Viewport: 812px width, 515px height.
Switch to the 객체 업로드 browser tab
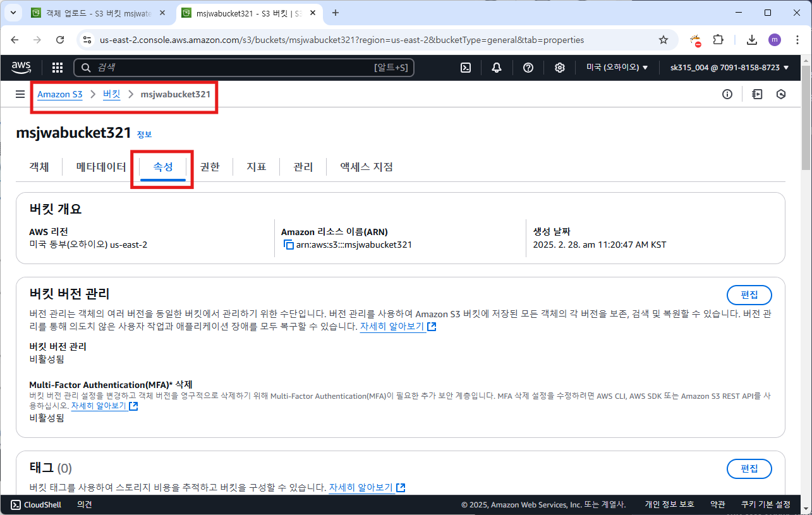[x=99, y=13]
